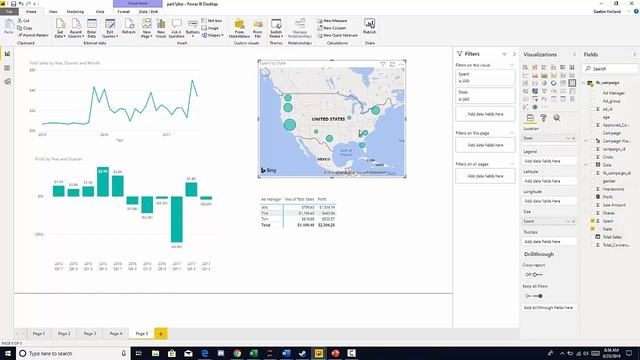Click the Windows taskbar search box
Screen dimensions: 640x360
click(73, 353)
